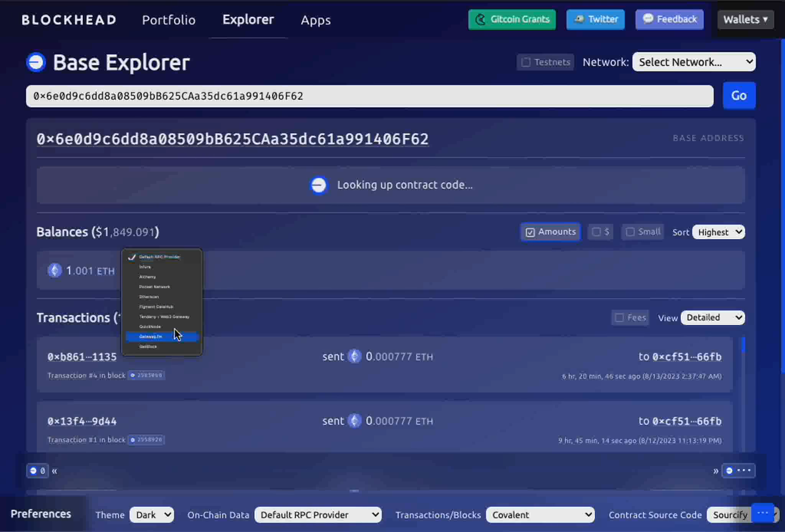Choose Pocket Network provider option
Viewport: 785px width, 532px height.
[162, 287]
